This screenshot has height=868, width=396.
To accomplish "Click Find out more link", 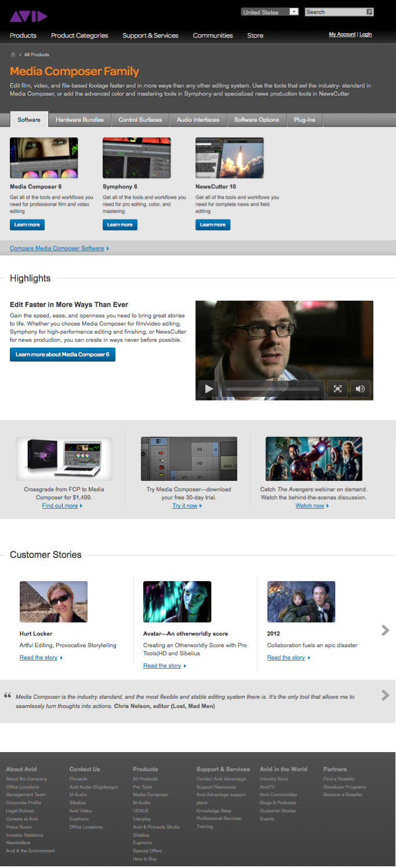I will click(x=60, y=506).
